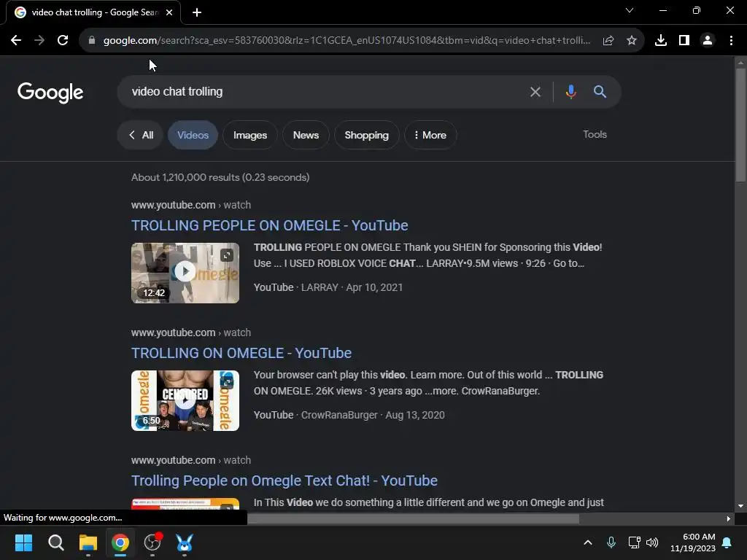This screenshot has height=560, width=747.
Task: Click the Chrome icon in the taskbar
Action: tap(120, 542)
